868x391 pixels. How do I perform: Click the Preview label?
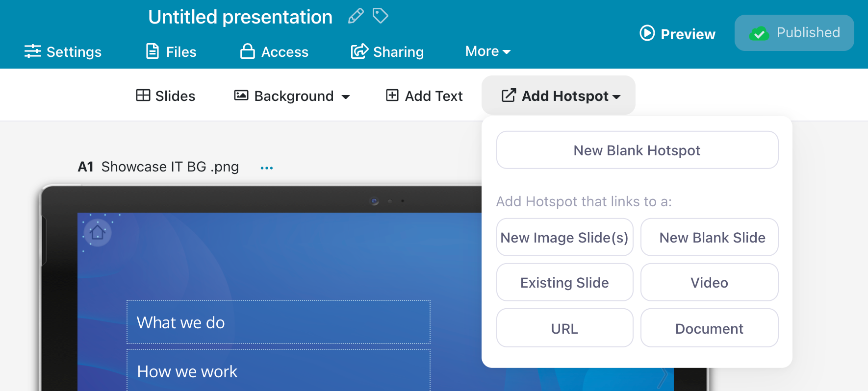coord(688,34)
